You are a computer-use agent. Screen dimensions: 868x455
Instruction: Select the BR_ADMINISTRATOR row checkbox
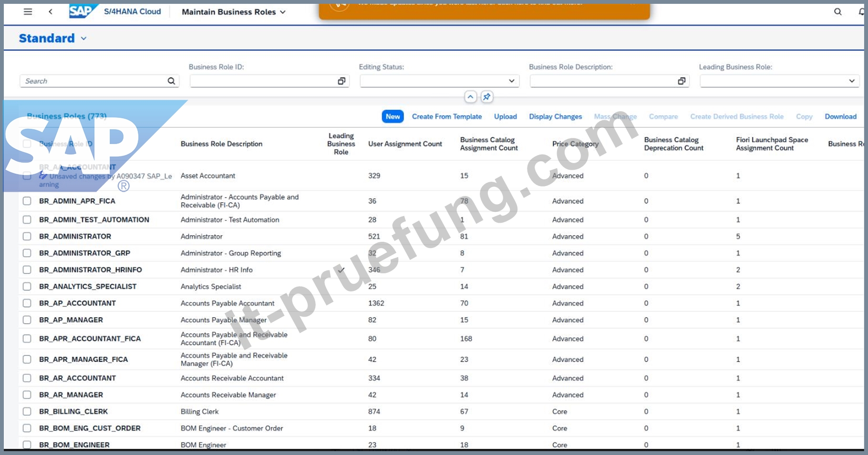coord(27,237)
